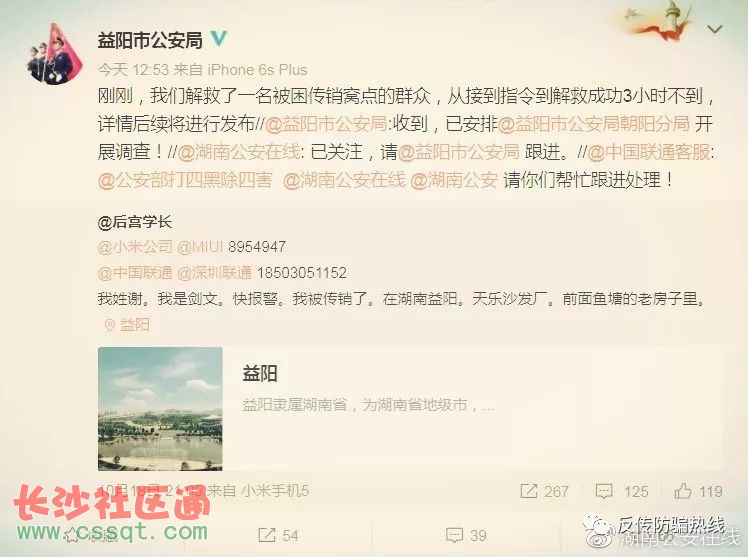Click the @益阳市公安局朝阳分局 mention
The width and height of the screenshot is (748, 557).
[x=594, y=124]
